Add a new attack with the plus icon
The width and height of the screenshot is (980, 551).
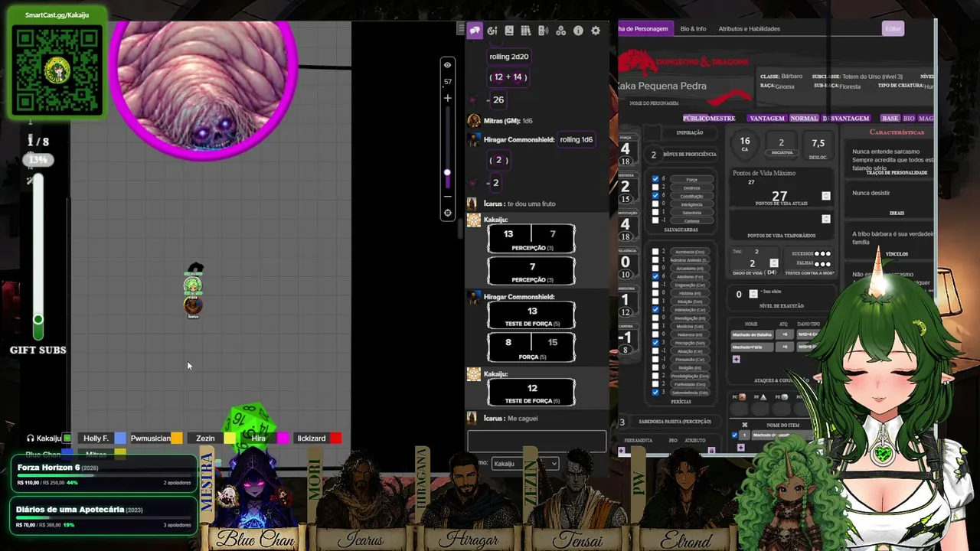(x=736, y=359)
